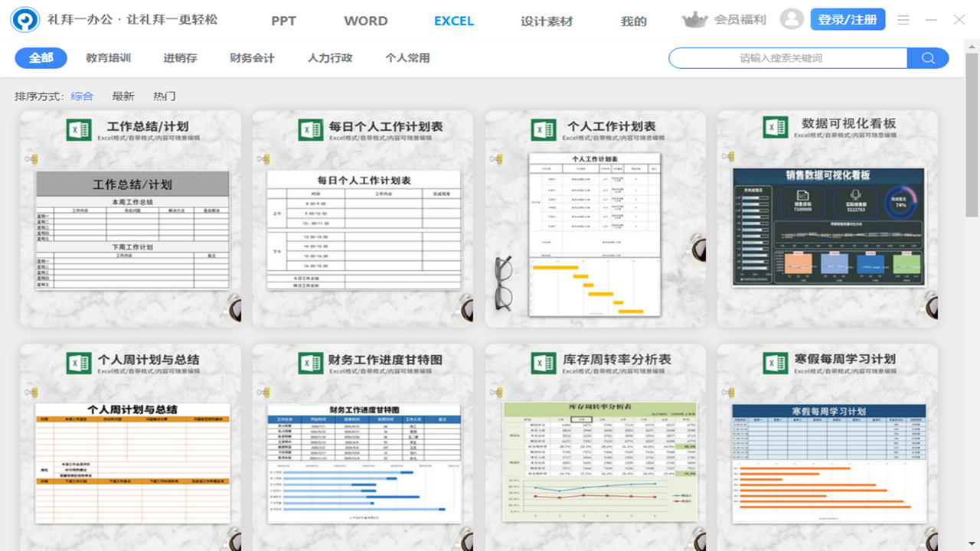Click the search keyword input box
Screen dimensions: 980x551
click(x=789, y=57)
